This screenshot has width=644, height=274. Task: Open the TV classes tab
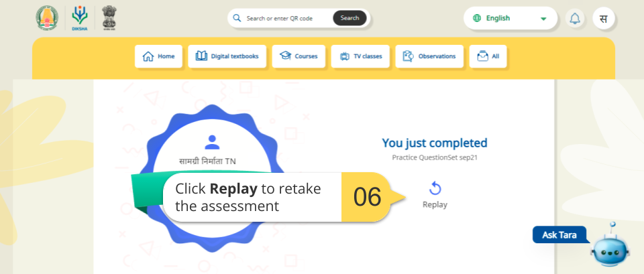click(x=360, y=56)
